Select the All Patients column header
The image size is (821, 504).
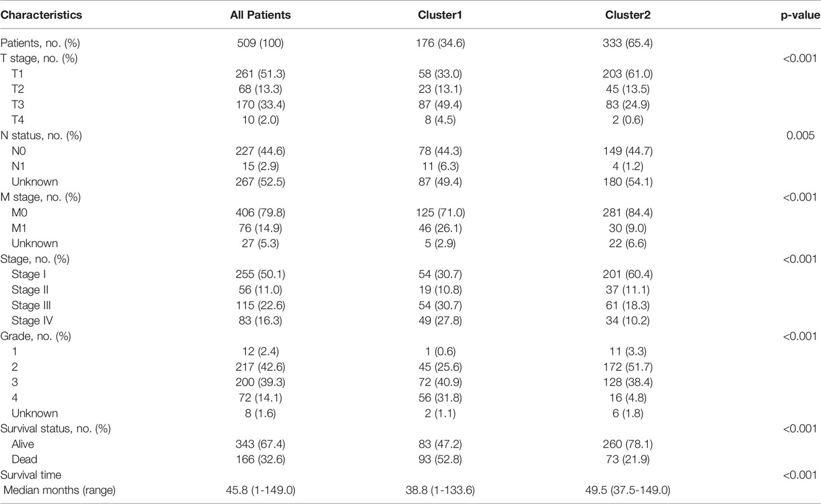click(x=260, y=15)
